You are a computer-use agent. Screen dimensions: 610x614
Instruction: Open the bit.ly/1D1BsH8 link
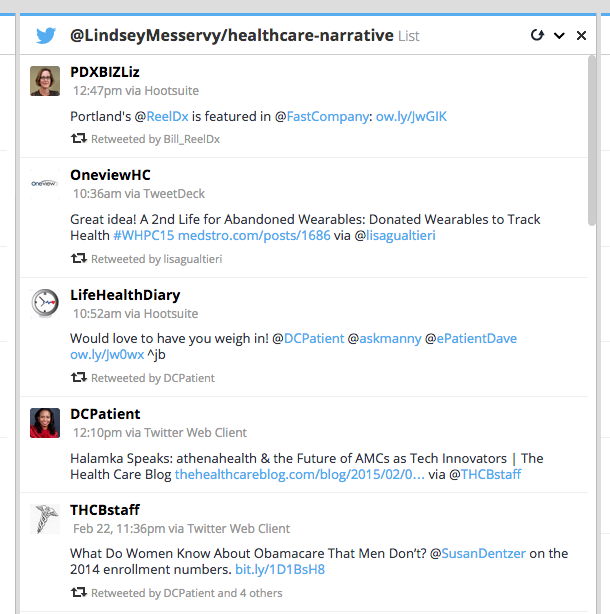(280, 569)
